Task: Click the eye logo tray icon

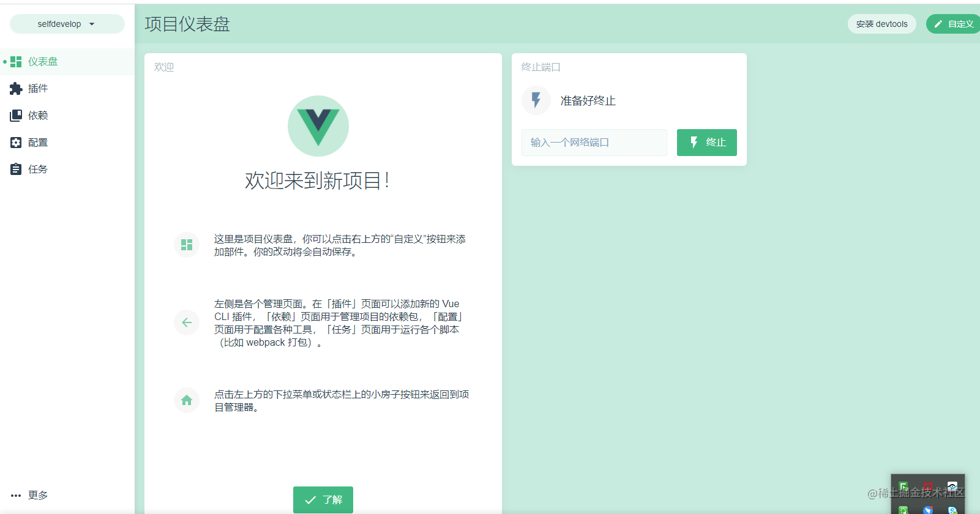Action: 952,486
